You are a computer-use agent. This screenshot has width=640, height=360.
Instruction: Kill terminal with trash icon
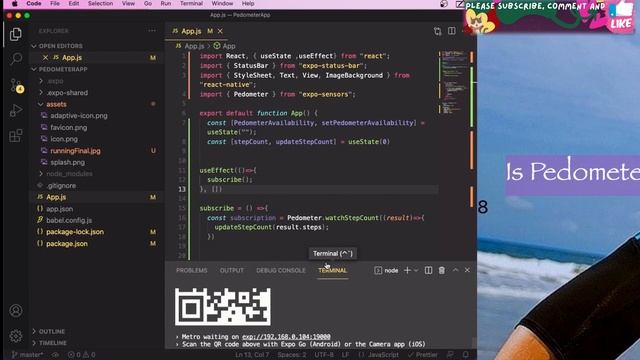[442, 270]
